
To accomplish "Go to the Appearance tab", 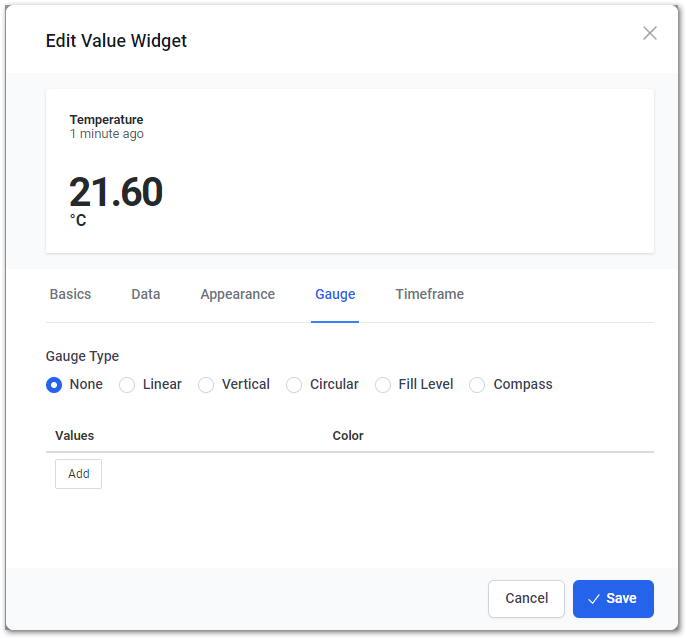I will 237,294.
